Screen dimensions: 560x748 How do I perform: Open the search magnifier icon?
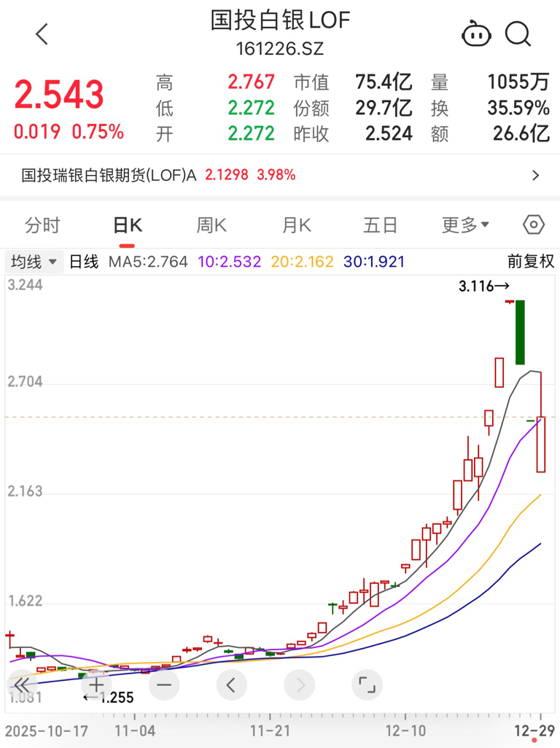(518, 34)
